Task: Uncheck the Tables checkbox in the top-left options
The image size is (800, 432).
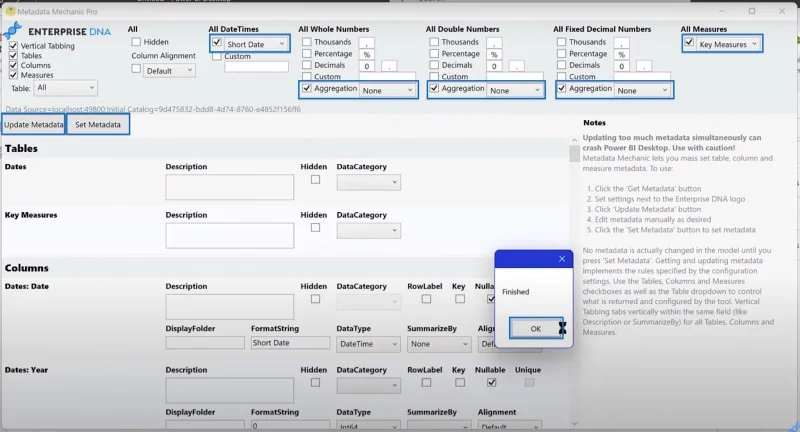Action: (x=14, y=55)
